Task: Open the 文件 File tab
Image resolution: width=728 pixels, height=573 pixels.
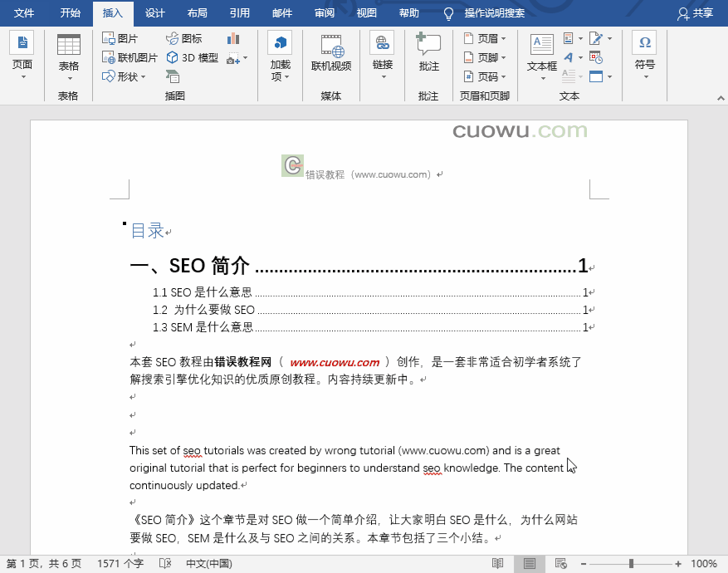Action: pyautogui.click(x=24, y=13)
